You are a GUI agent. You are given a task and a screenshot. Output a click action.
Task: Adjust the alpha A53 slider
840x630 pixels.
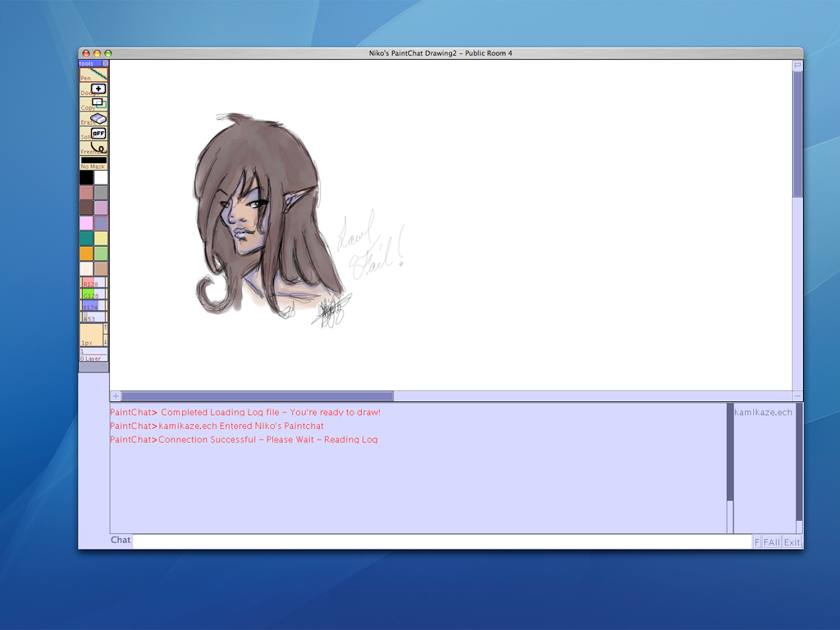(x=94, y=317)
